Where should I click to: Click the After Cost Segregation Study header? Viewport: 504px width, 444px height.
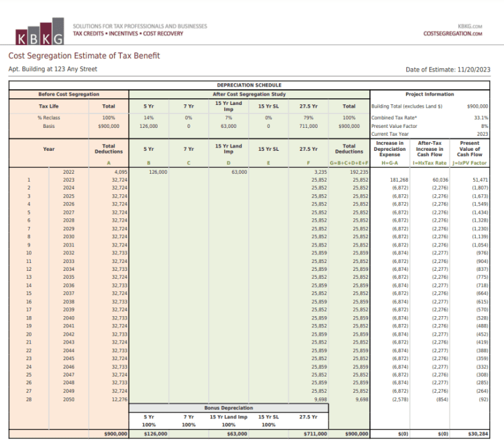pos(249,94)
